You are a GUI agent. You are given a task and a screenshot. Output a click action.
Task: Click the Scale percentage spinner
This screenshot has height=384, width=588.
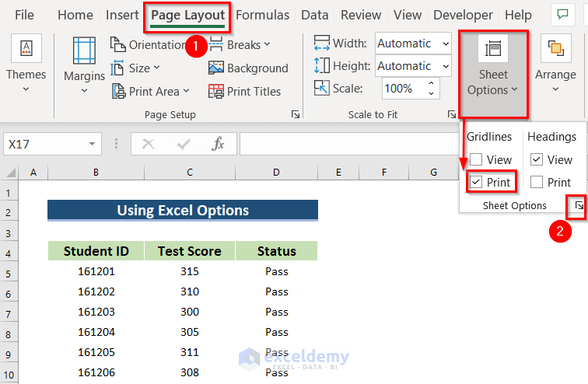coord(430,89)
